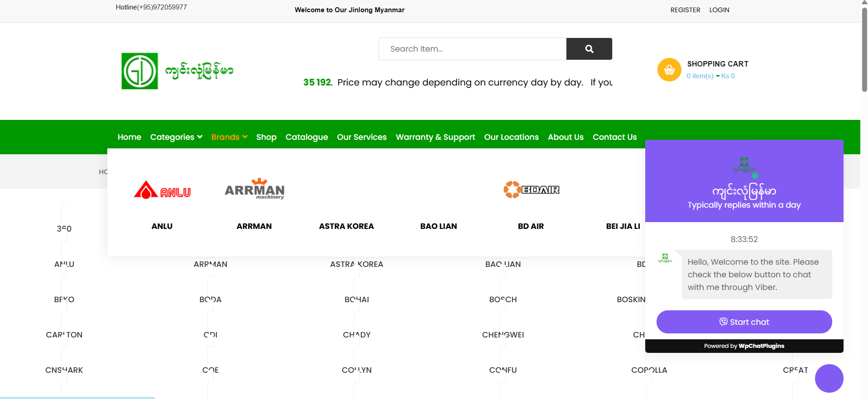Focus the Search Item input field
The width and height of the screenshot is (868, 399).
click(472, 49)
